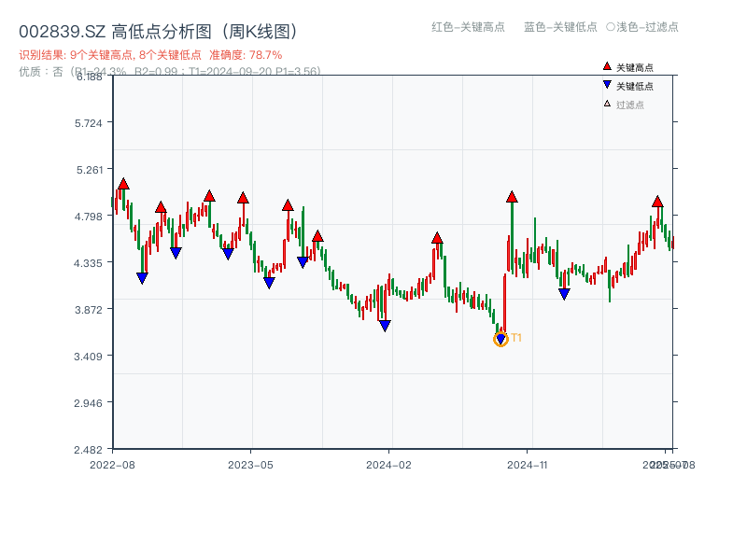The image size is (747, 560).
Task: Click the blue down-triangle marker near the 2024-02 low
Action: click(387, 324)
